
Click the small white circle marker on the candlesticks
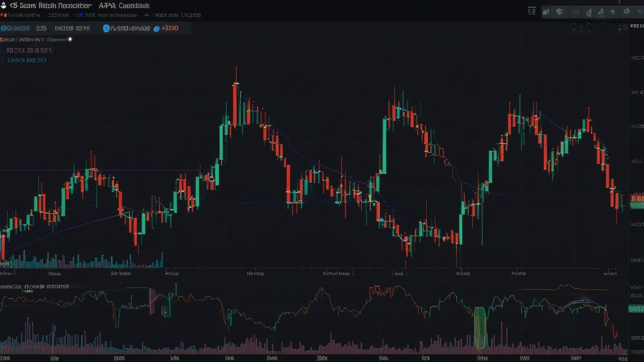pyautogui.click(x=211, y=179)
